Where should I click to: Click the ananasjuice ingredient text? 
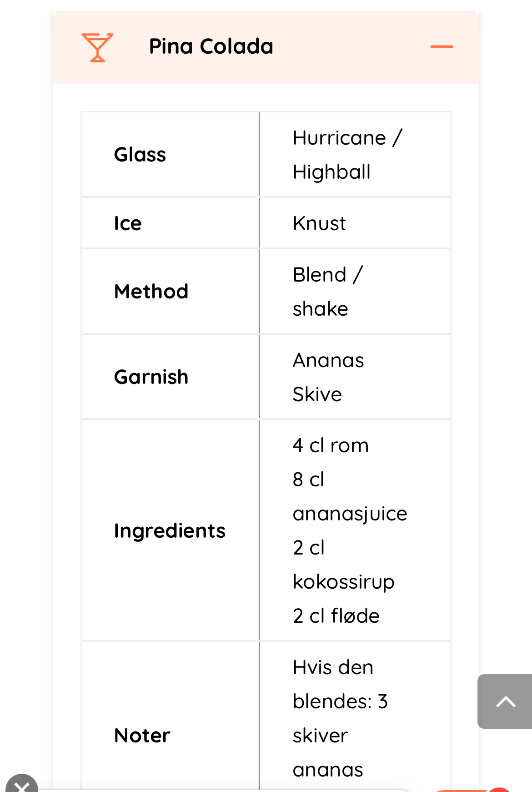350,514
